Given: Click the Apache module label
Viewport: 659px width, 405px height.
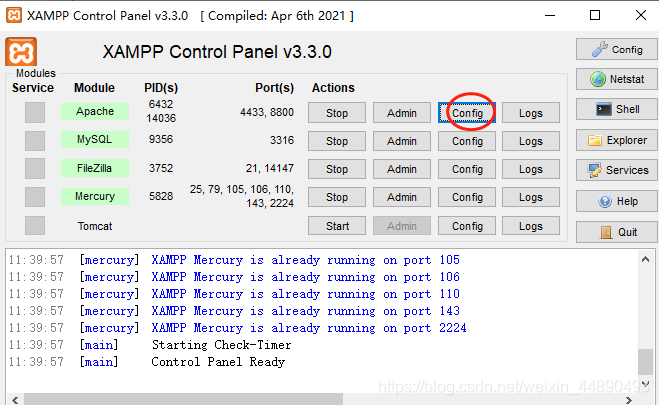Looking at the screenshot, I should pyautogui.click(x=95, y=111).
